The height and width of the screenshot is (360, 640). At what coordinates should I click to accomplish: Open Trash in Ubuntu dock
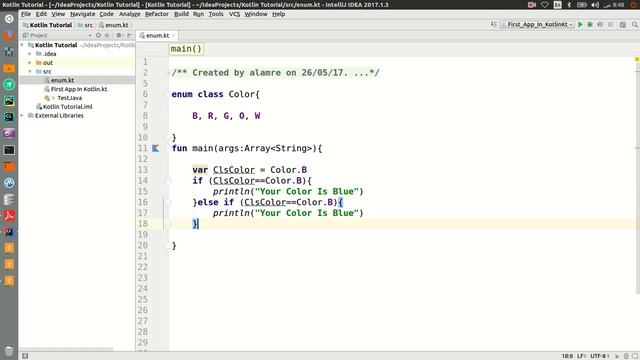tap(9, 351)
